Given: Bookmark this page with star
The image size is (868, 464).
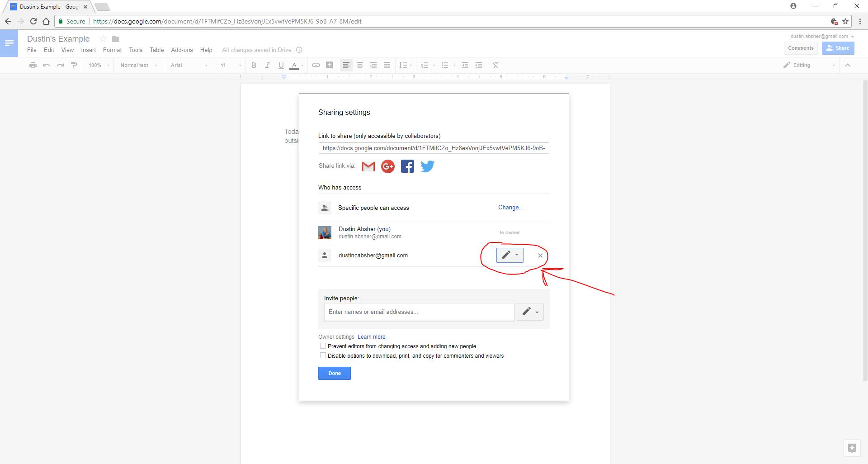Looking at the screenshot, I should pos(845,21).
